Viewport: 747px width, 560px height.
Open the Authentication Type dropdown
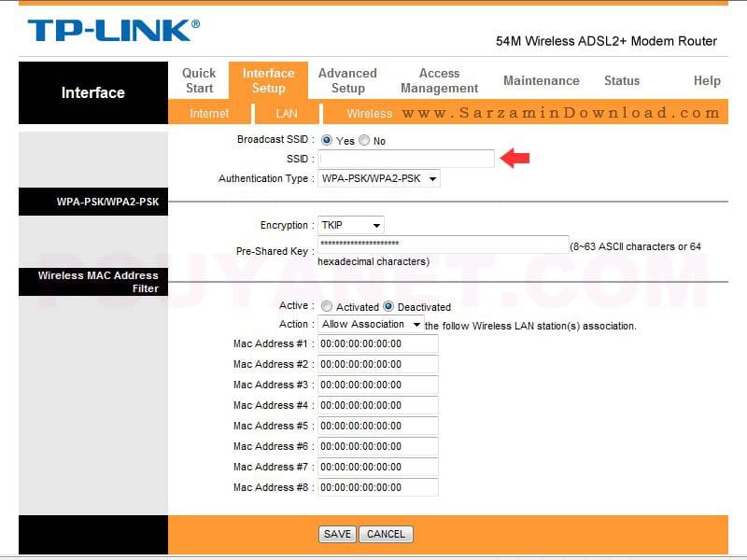[378, 178]
